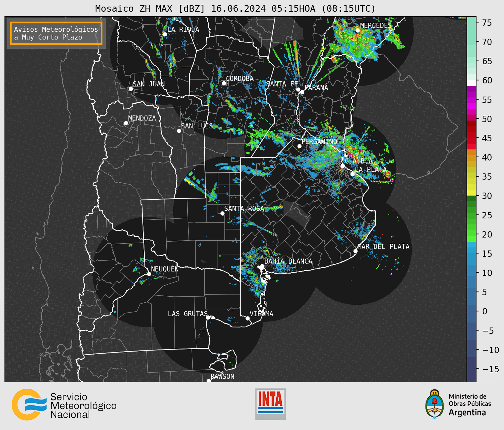The width and height of the screenshot is (504, 430).
Task: Click the SAN JUAN label
Action: [149, 84]
